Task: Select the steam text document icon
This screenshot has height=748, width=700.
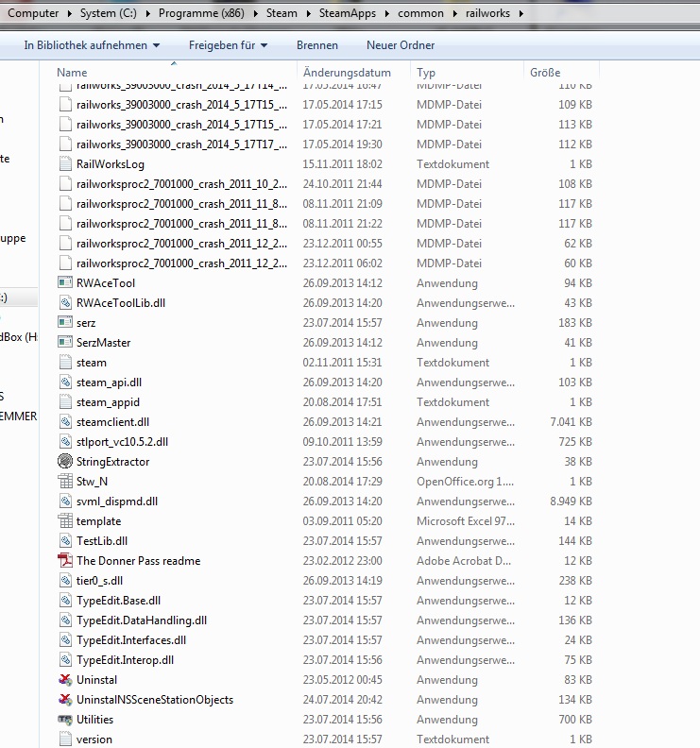Action: (65, 363)
